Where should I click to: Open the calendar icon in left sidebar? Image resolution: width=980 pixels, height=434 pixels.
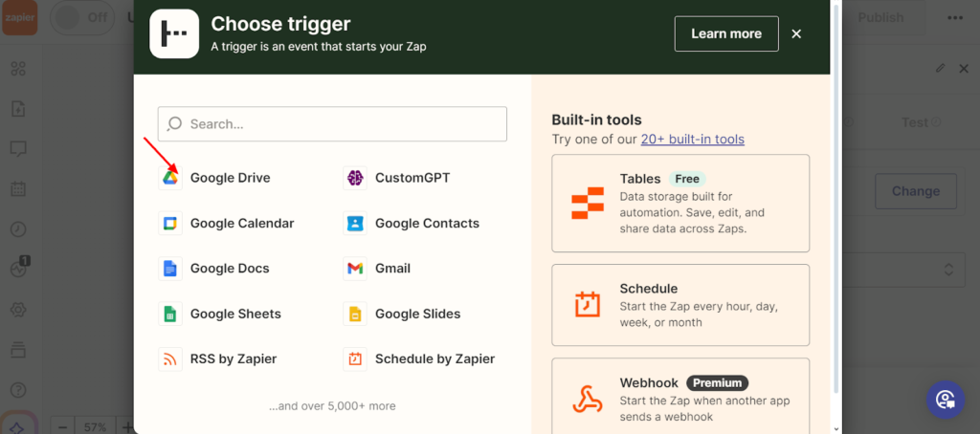[18, 188]
